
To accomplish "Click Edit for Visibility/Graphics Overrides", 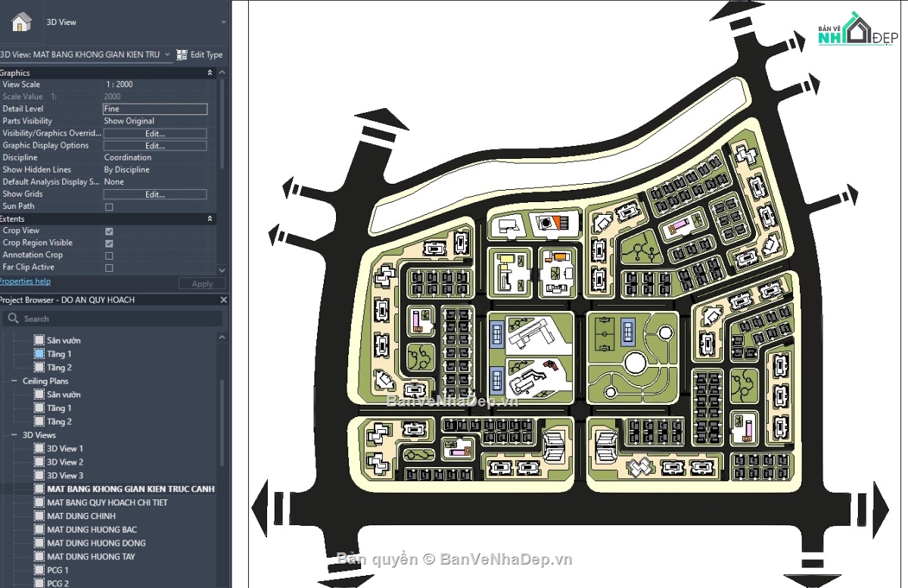I will 155,133.
